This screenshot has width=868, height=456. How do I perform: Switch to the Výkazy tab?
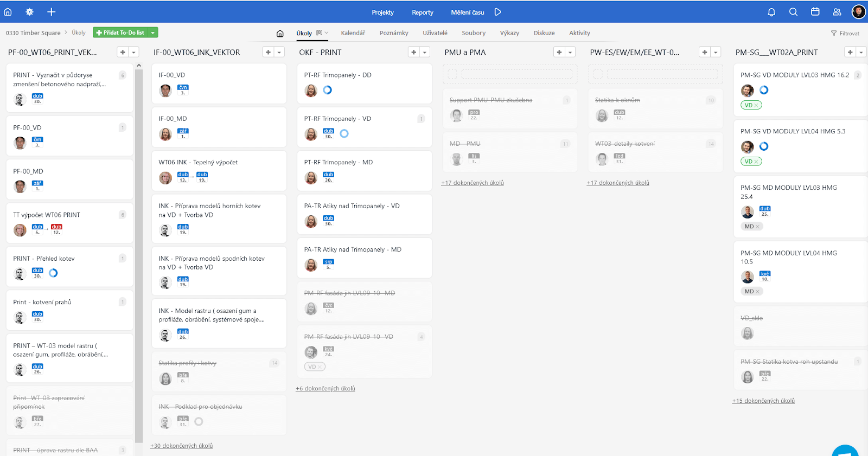(x=509, y=33)
